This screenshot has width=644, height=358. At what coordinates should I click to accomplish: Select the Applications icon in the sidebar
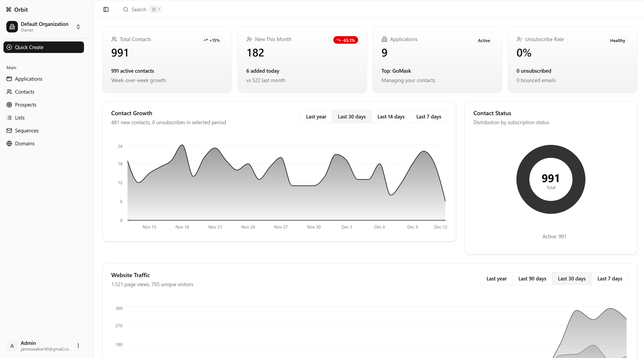(9, 79)
